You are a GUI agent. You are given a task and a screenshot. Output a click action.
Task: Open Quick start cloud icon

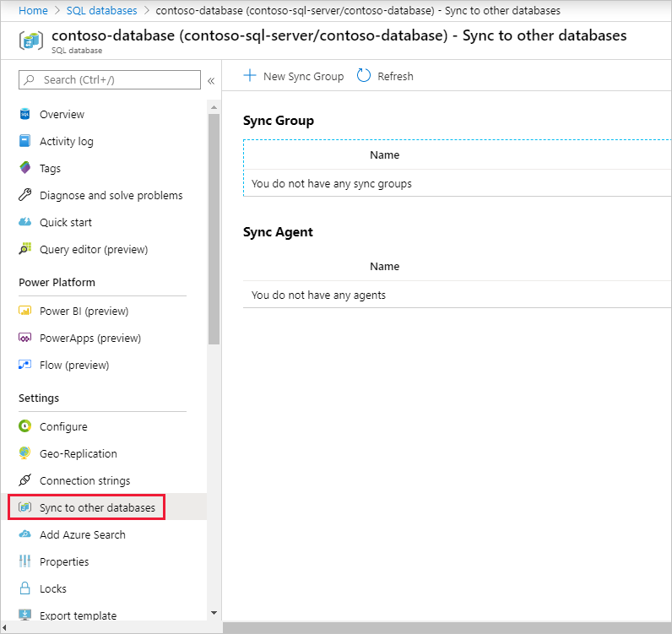coord(24,223)
